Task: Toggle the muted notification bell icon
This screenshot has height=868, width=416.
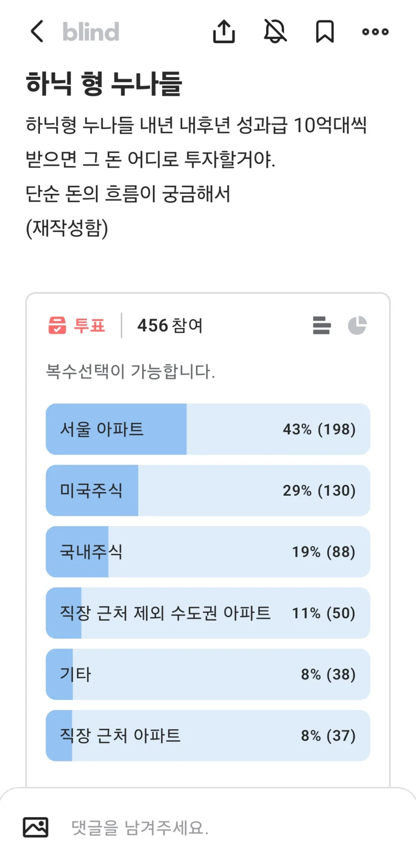Action: click(x=275, y=31)
